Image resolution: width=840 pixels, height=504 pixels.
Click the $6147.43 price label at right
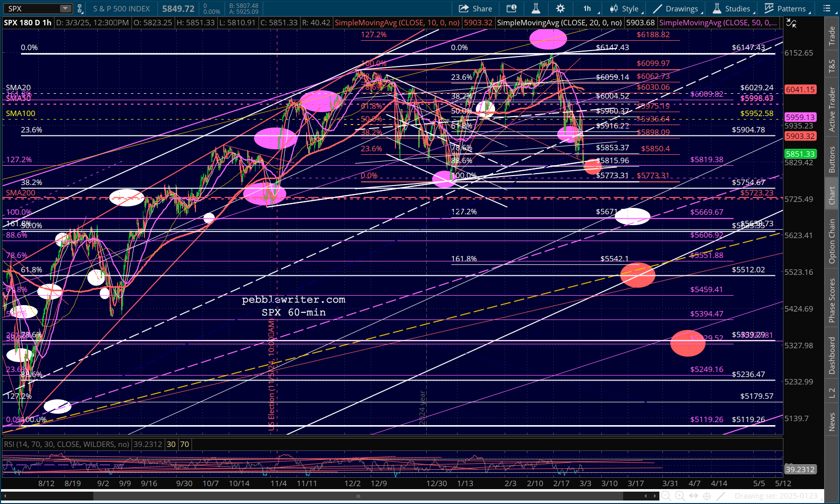(748, 48)
